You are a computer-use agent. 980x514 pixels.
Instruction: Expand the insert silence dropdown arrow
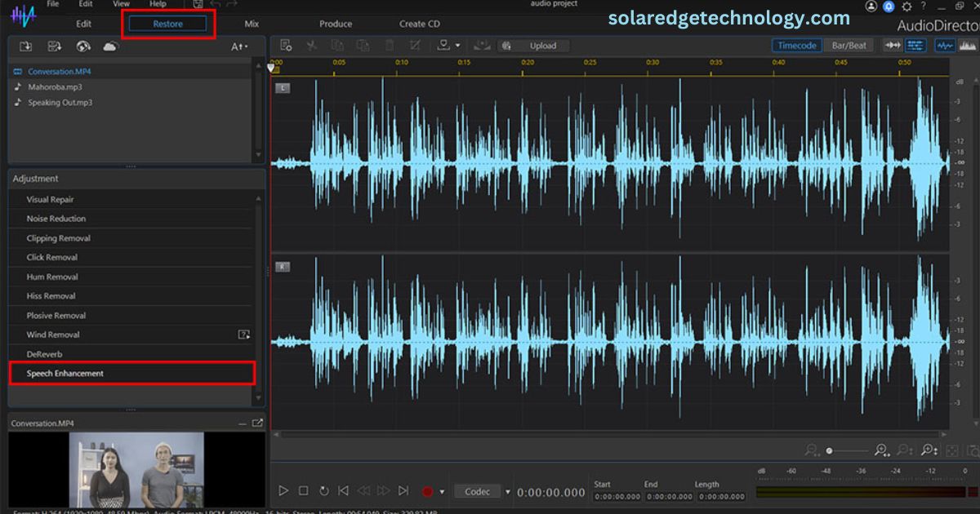(457, 46)
